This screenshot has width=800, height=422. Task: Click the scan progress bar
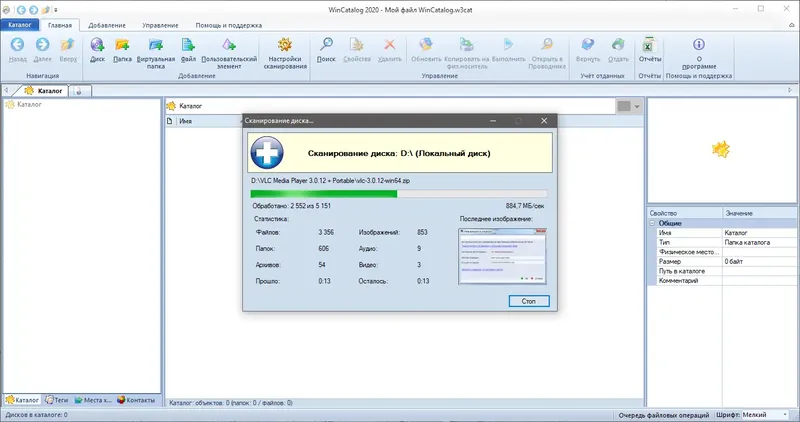point(399,194)
